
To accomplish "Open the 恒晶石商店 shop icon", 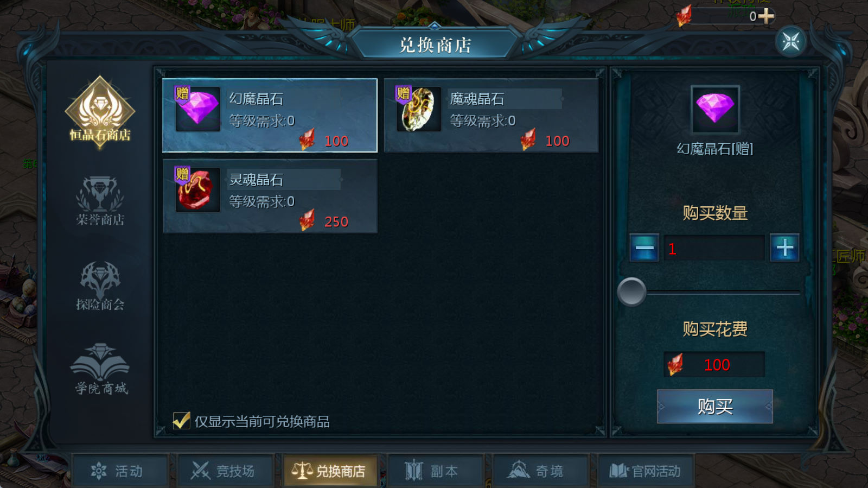I will click(x=100, y=111).
